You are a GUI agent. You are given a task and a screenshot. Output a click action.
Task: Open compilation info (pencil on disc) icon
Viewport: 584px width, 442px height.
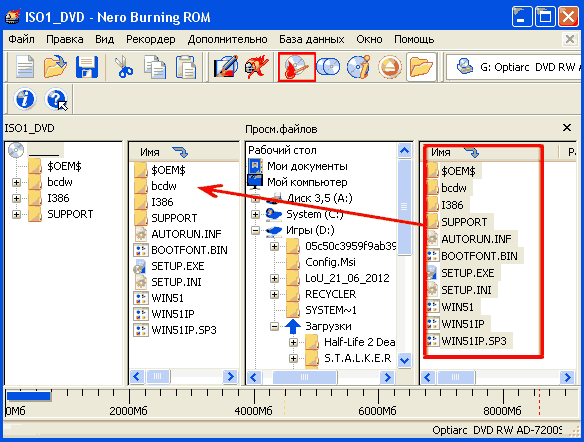(226, 67)
